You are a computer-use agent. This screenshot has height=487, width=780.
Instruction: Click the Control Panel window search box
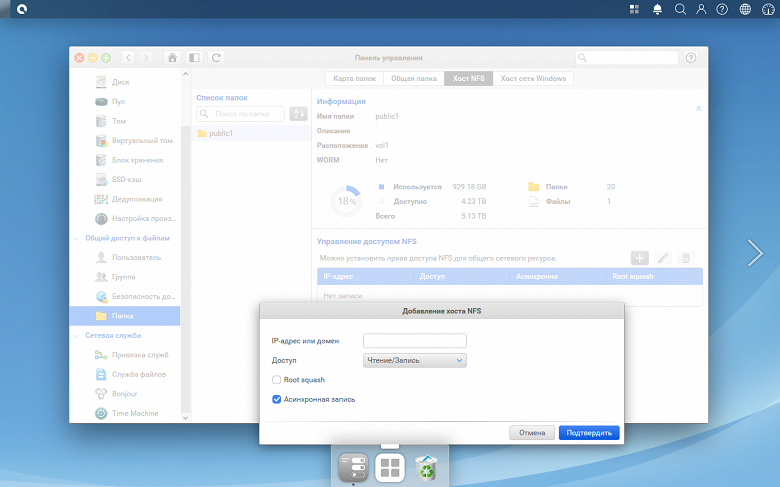click(x=627, y=58)
